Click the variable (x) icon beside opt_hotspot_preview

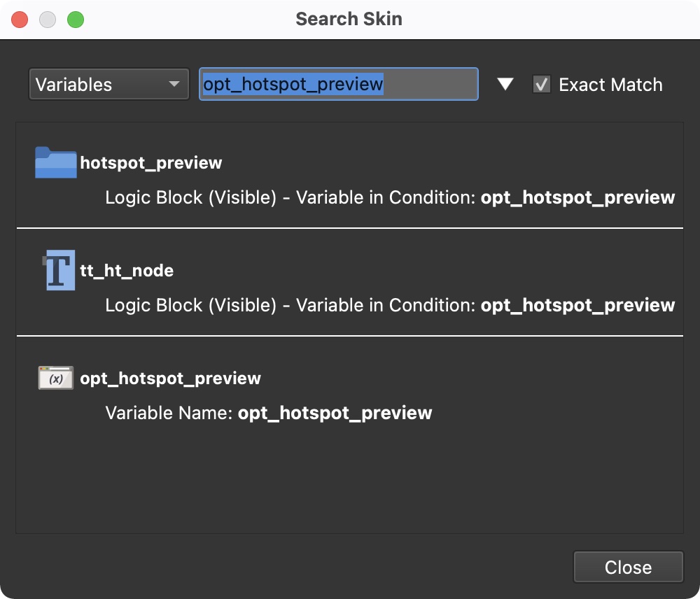56,378
